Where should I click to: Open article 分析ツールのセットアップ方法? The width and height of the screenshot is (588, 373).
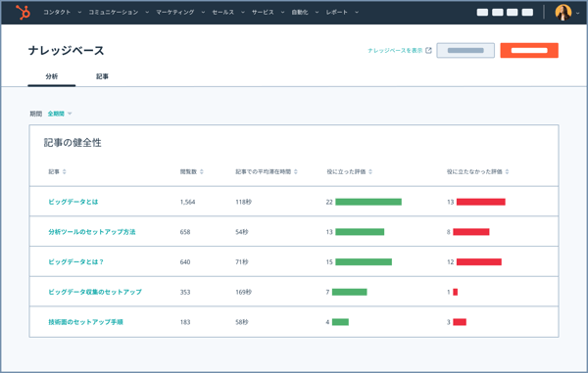(x=92, y=232)
